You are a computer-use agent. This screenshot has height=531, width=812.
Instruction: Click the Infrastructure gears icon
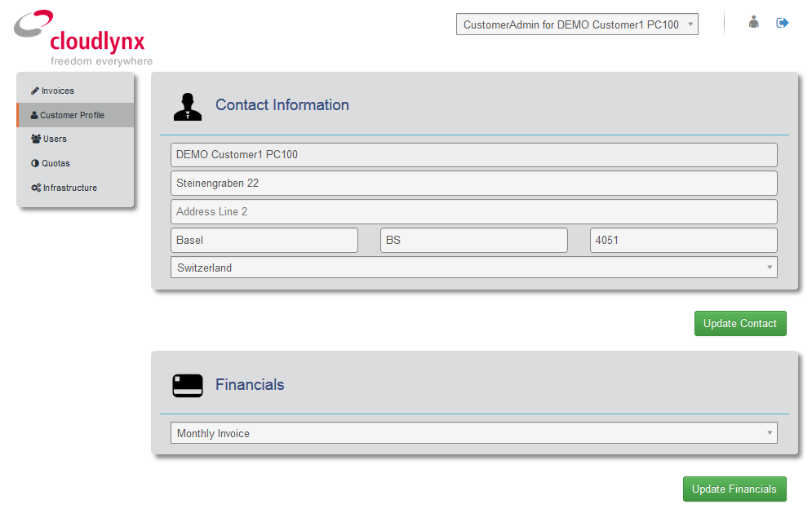[36, 188]
